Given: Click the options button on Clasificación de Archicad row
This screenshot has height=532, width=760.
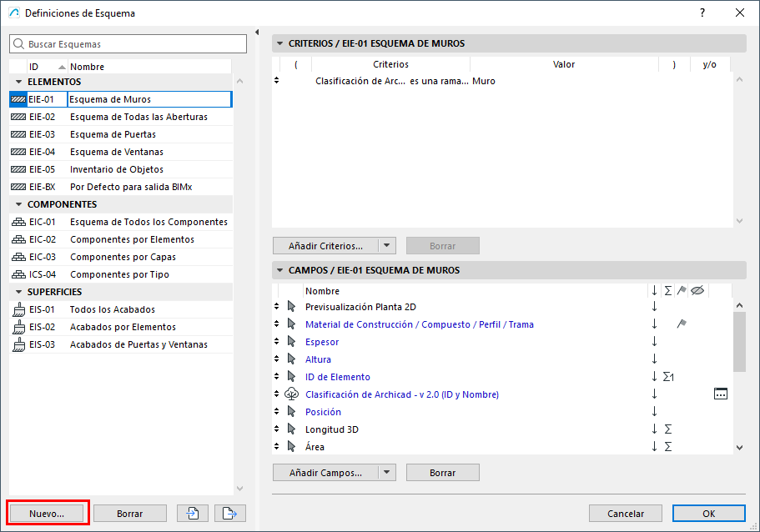Looking at the screenshot, I should (x=721, y=394).
